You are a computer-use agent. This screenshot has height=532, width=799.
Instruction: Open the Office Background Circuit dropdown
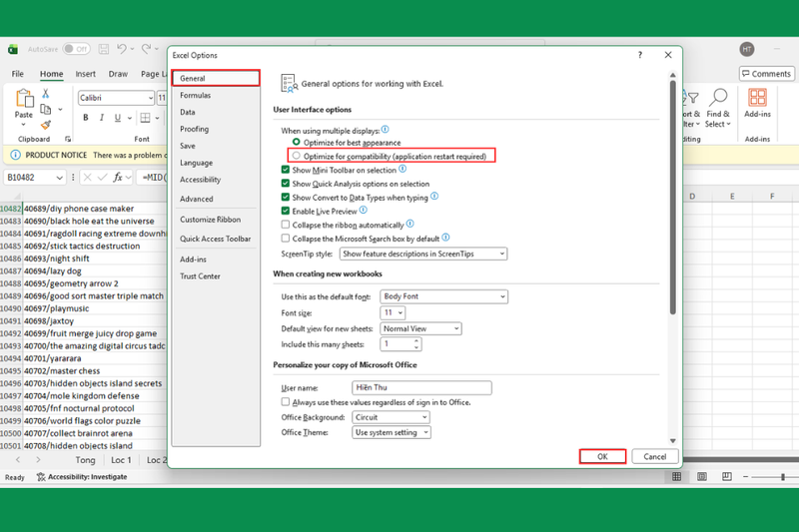pos(391,417)
